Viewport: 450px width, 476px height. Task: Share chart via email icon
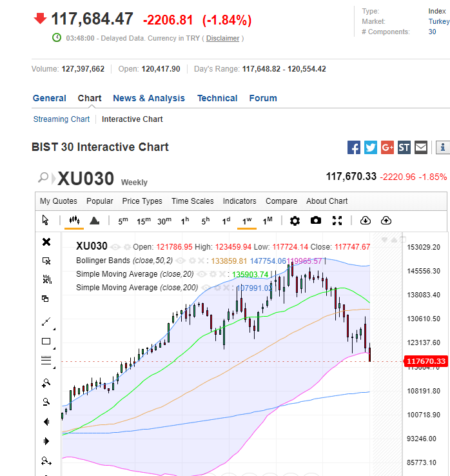click(421, 148)
